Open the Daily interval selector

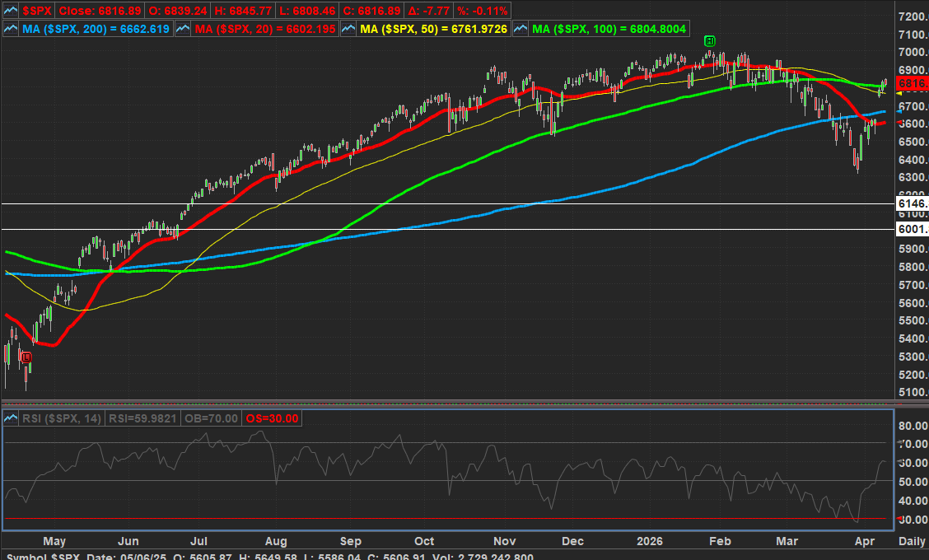(x=911, y=541)
